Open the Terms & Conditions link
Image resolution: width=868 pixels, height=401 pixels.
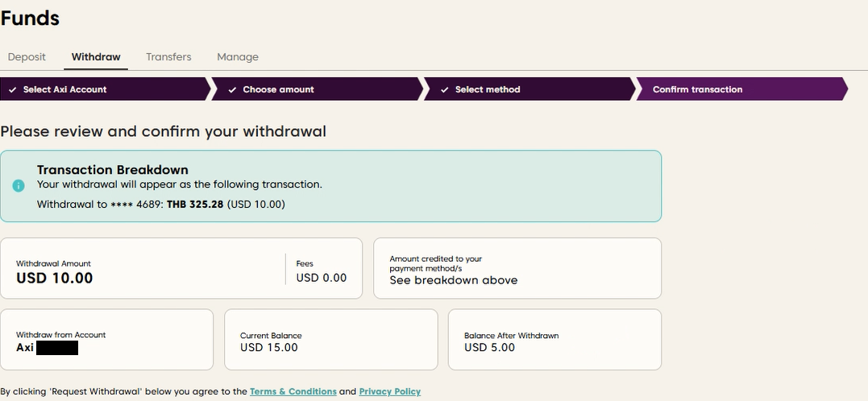click(x=293, y=392)
